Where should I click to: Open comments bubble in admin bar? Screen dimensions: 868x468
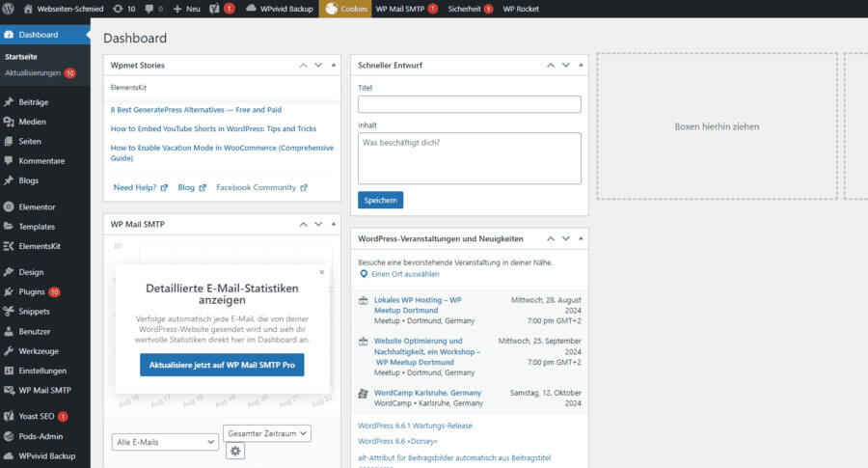pyautogui.click(x=154, y=9)
